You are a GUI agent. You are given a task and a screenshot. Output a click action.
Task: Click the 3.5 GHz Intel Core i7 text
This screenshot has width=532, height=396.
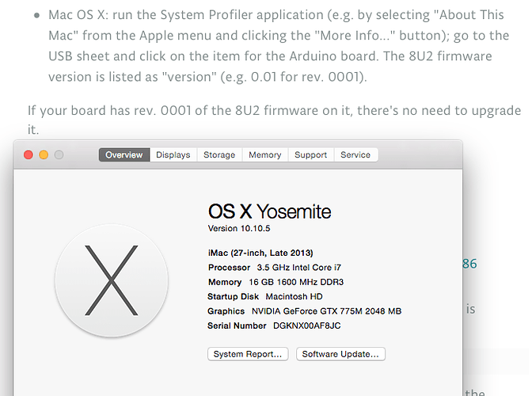coord(299,268)
